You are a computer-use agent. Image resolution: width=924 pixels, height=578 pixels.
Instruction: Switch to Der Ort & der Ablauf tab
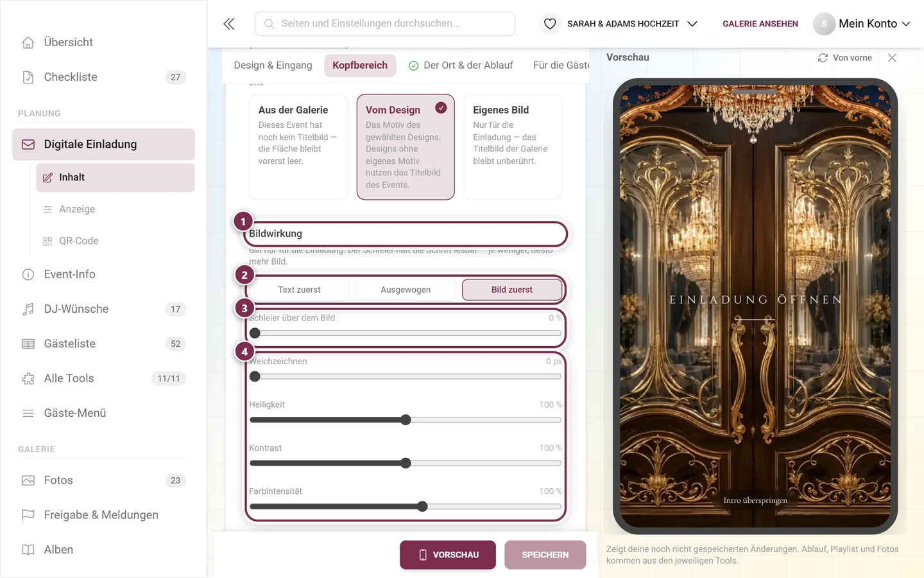pos(461,66)
